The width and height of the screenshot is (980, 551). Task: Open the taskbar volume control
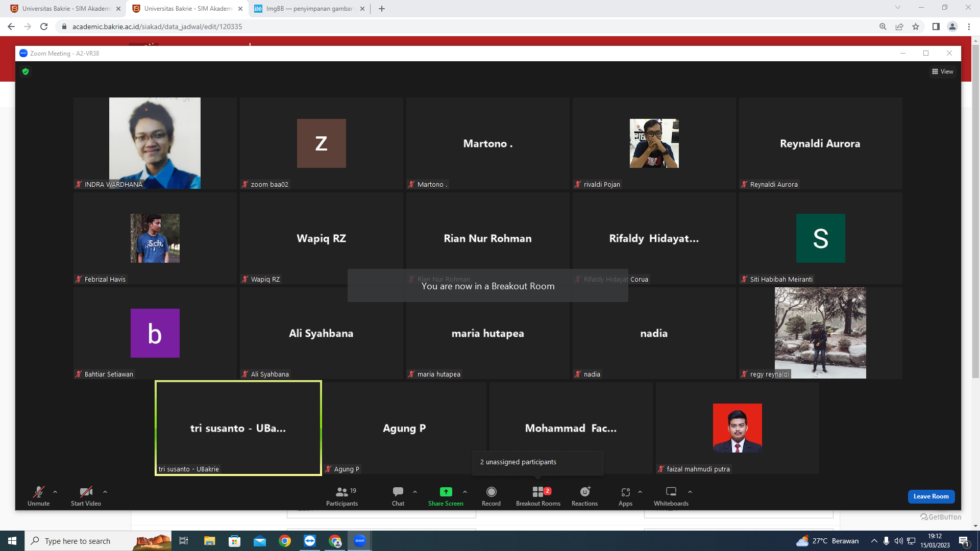899,541
